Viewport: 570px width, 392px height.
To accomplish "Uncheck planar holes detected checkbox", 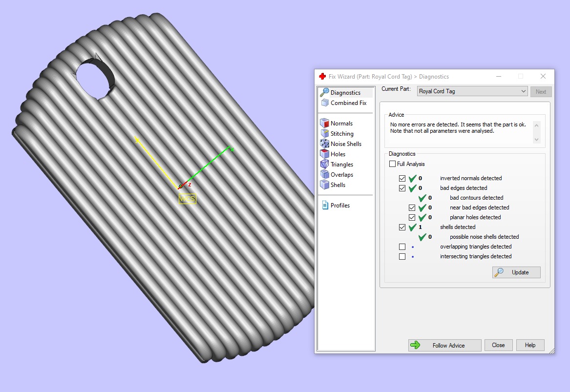I will (x=412, y=218).
